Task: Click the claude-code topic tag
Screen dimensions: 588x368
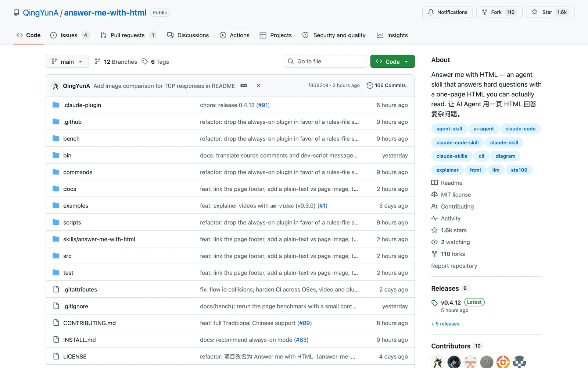Action: coord(520,129)
